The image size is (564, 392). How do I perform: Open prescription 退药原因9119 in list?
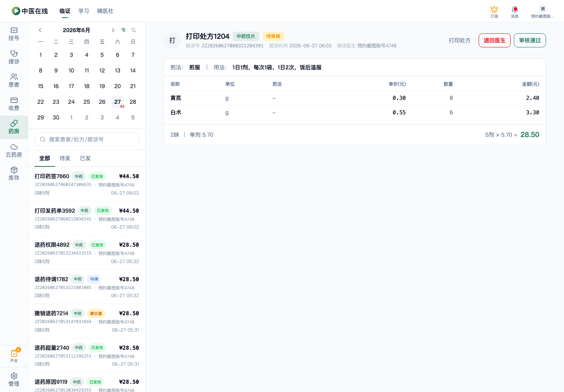(x=87, y=383)
